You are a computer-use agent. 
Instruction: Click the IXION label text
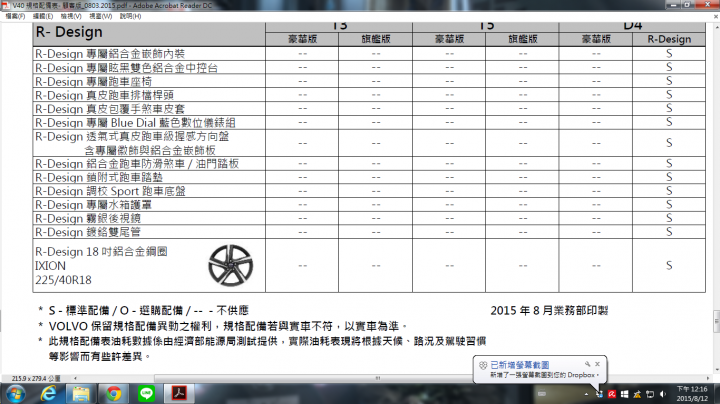(51, 266)
